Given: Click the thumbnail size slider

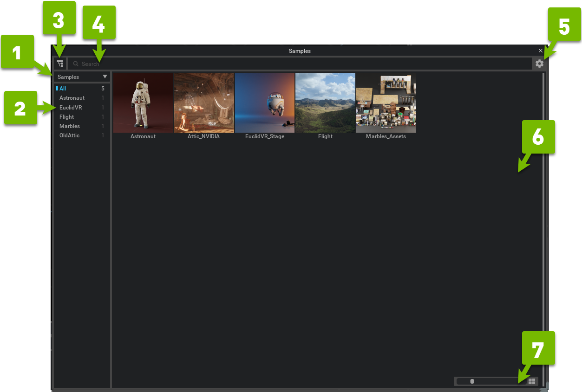Looking at the screenshot, I should tap(490, 381).
